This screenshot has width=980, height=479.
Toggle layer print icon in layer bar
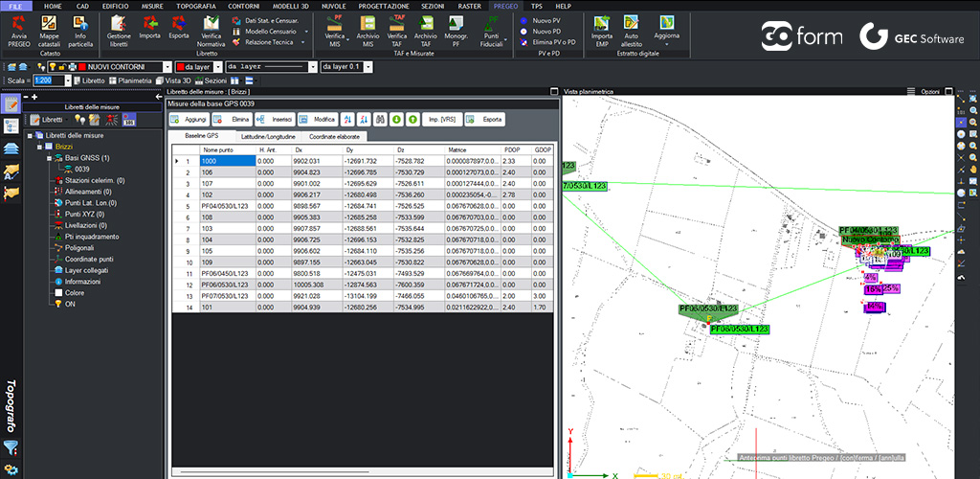pos(72,66)
